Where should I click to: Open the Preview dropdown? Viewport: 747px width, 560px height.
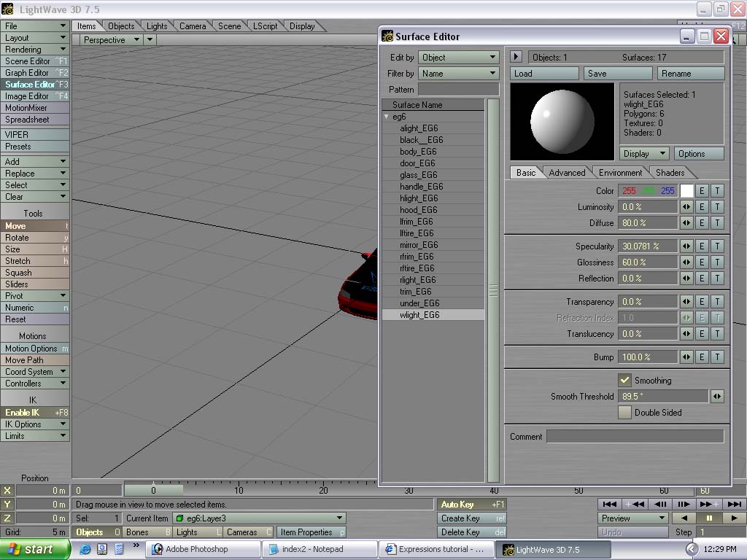click(x=633, y=518)
